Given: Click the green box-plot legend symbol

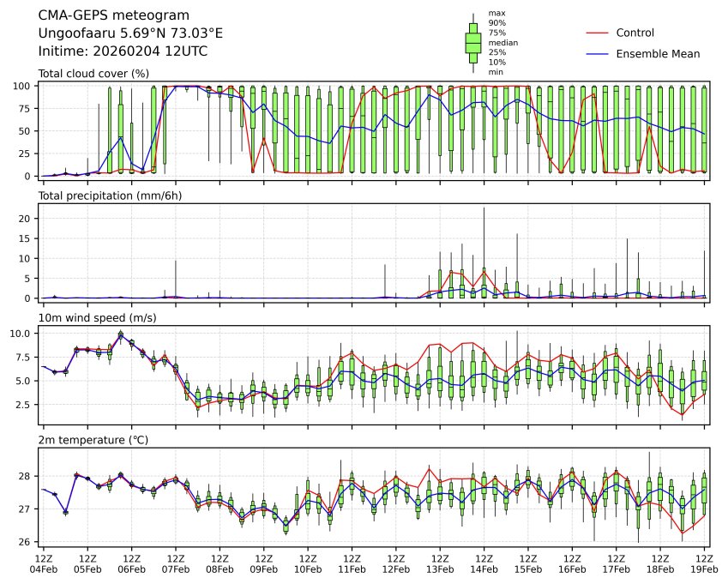Looking at the screenshot, I should [x=473, y=43].
